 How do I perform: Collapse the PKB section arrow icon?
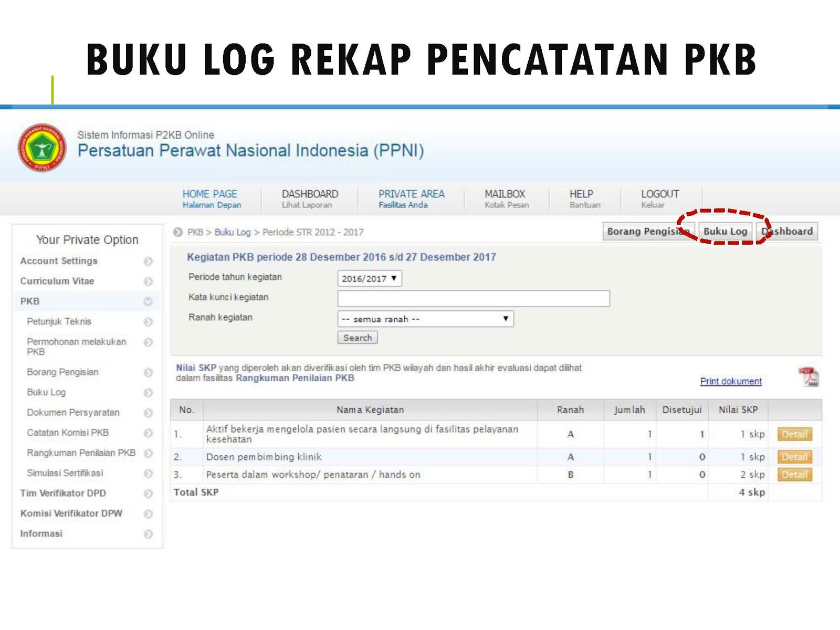(148, 301)
